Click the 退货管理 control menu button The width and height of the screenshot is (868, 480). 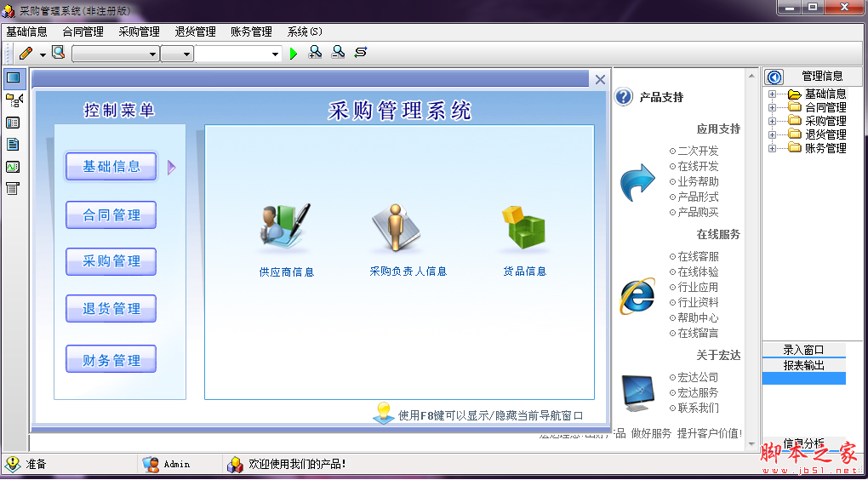pos(111,308)
